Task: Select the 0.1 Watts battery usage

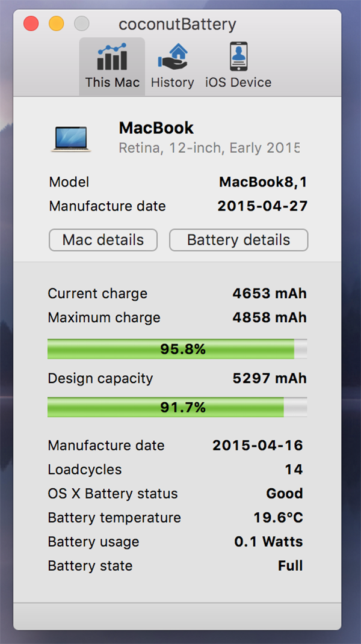Action: tap(268, 542)
